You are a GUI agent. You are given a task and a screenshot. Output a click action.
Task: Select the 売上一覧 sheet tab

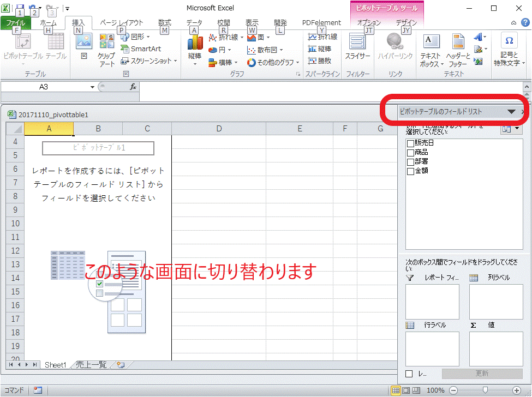click(x=91, y=365)
